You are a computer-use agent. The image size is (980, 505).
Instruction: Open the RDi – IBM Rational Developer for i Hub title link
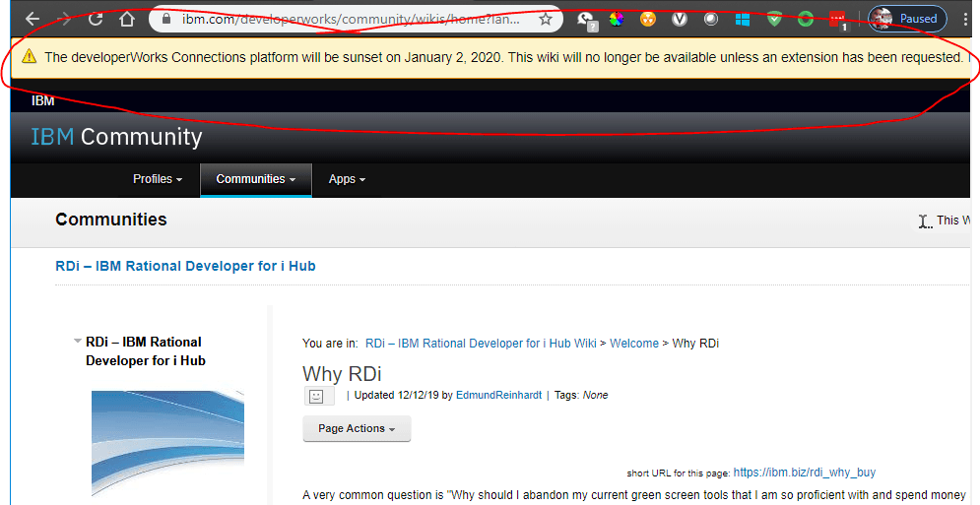(185, 266)
